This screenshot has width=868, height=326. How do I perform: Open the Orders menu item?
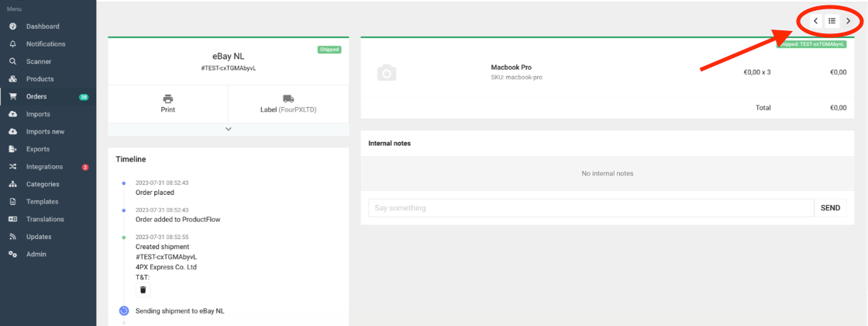(x=36, y=97)
